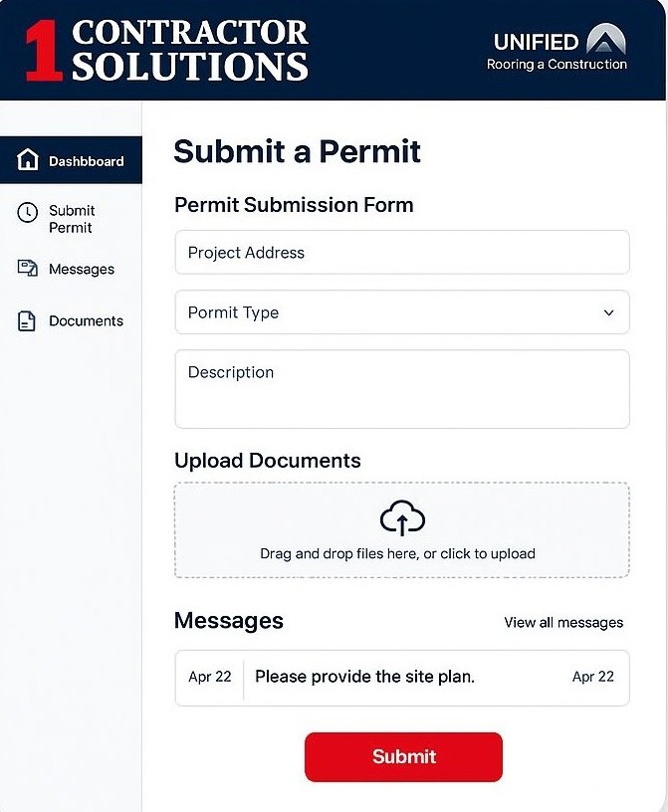This screenshot has height=812, width=668.
Task: Open the Messages sidebar entry
Action: pyautogui.click(x=81, y=269)
